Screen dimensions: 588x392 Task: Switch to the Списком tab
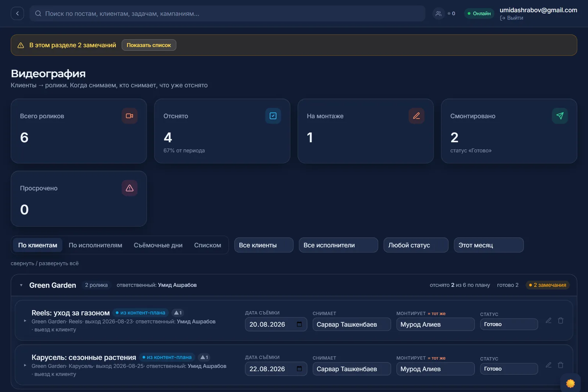coord(208,245)
